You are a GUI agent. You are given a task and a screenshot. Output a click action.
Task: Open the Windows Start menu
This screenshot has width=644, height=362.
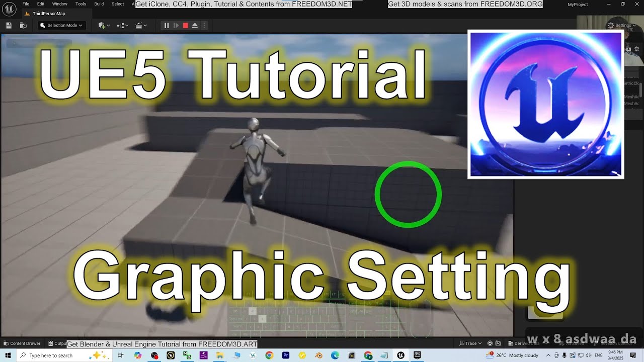(x=8, y=355)
